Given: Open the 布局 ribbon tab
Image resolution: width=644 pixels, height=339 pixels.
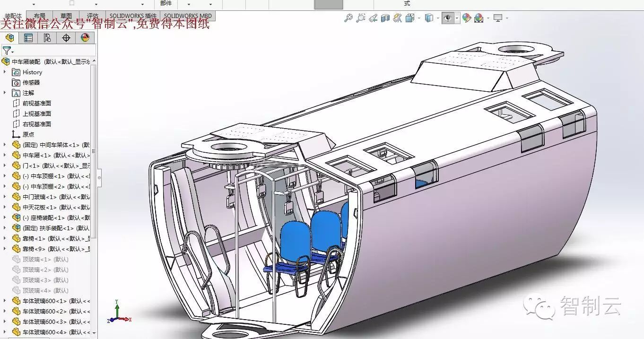Looking at the screenshot, I should click(40, 16).
